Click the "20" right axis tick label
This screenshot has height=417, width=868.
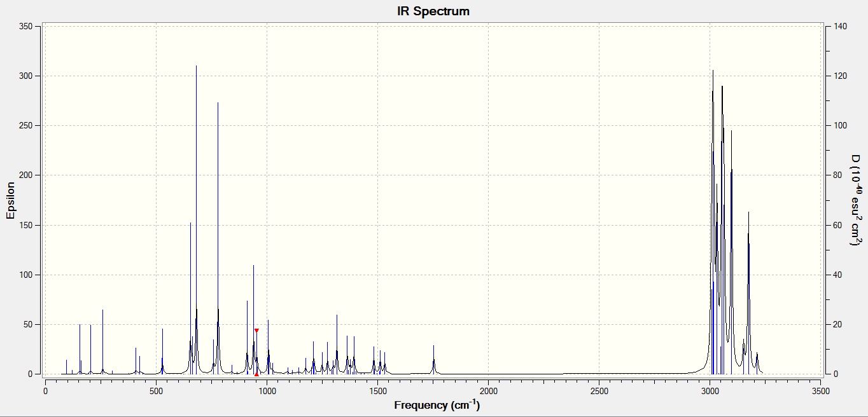(x=837, y=324)
